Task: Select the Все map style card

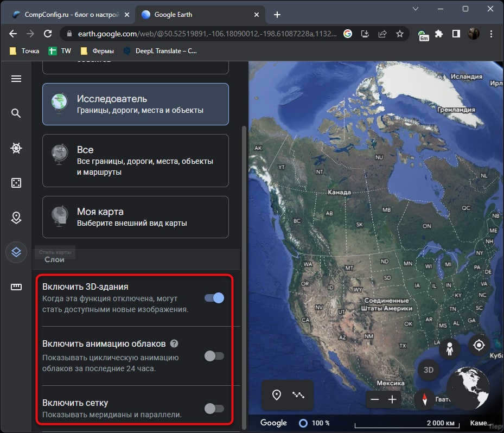Action: coord(135,161)
